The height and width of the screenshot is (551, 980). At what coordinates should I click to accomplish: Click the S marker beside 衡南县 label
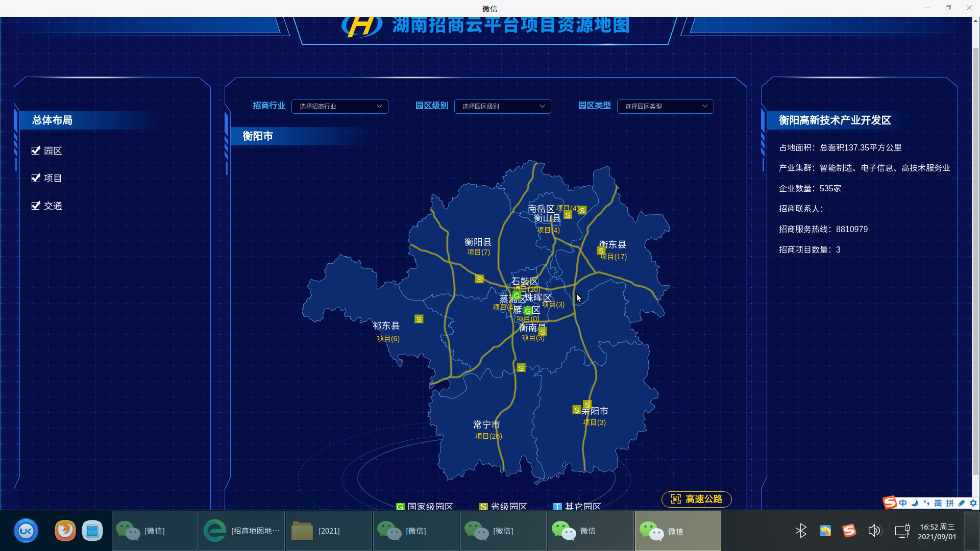pos(543,332)
